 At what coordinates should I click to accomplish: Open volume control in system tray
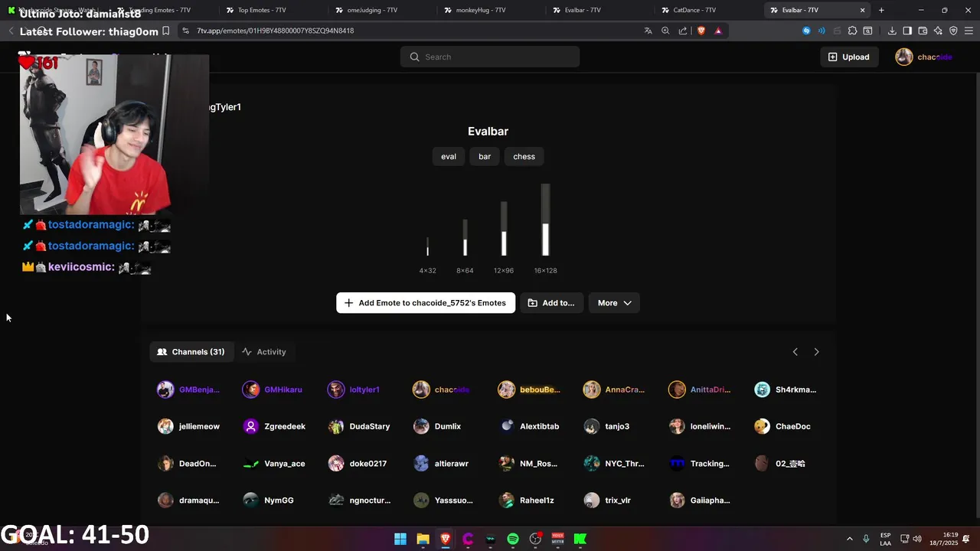(917, 539)
